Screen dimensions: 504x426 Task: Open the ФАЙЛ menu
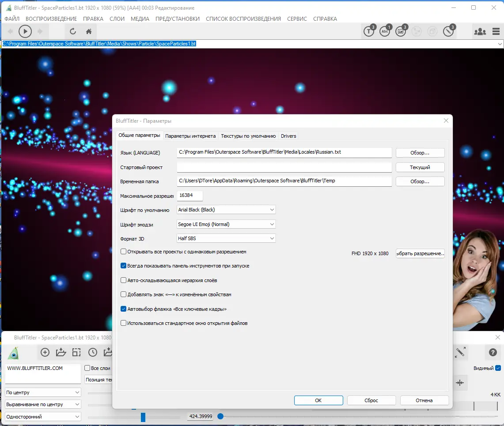[x=12, y=19]
